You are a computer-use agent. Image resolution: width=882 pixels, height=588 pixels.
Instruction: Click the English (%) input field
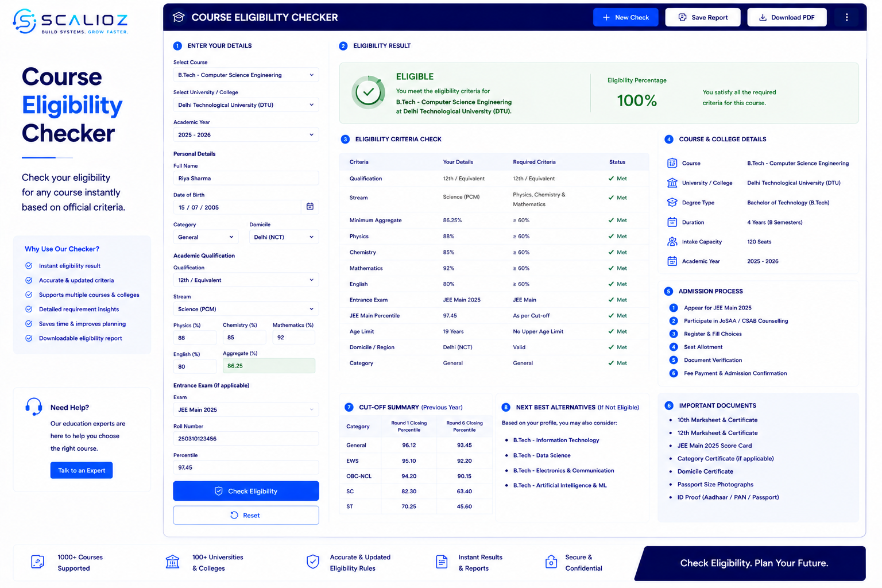click(x=195, y=366)
